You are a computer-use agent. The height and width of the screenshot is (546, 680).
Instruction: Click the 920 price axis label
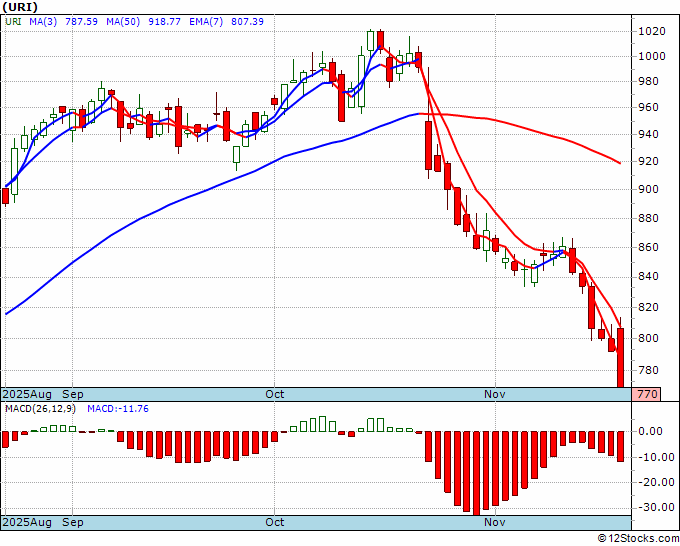coord(648,161)
